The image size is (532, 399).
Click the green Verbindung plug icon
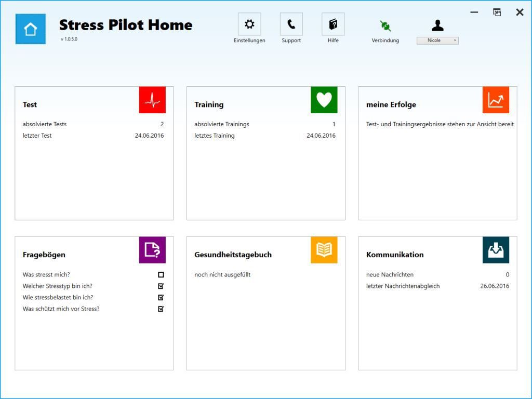pos(385,25)
